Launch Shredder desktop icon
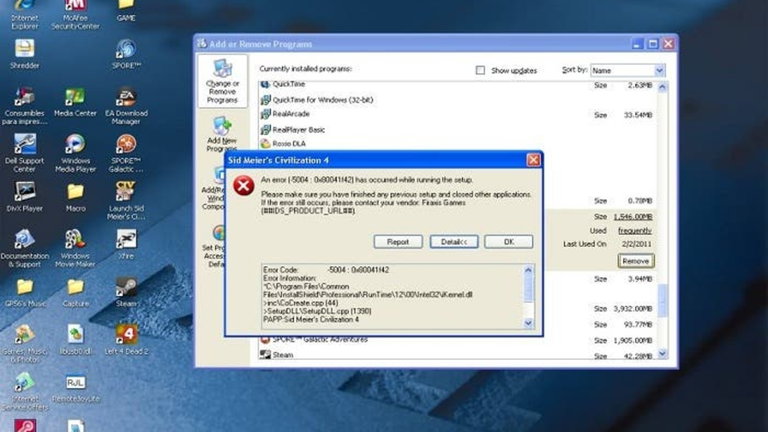 click(24, 54)
